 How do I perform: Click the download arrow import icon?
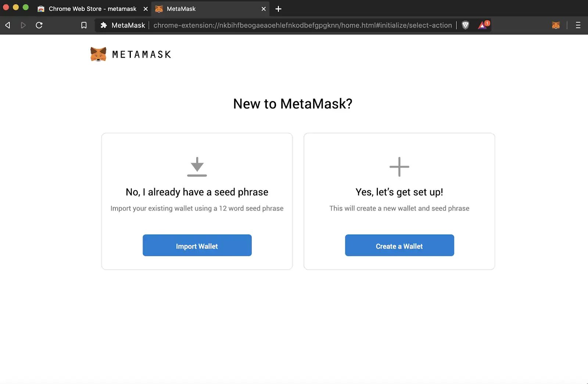(197, 167)
